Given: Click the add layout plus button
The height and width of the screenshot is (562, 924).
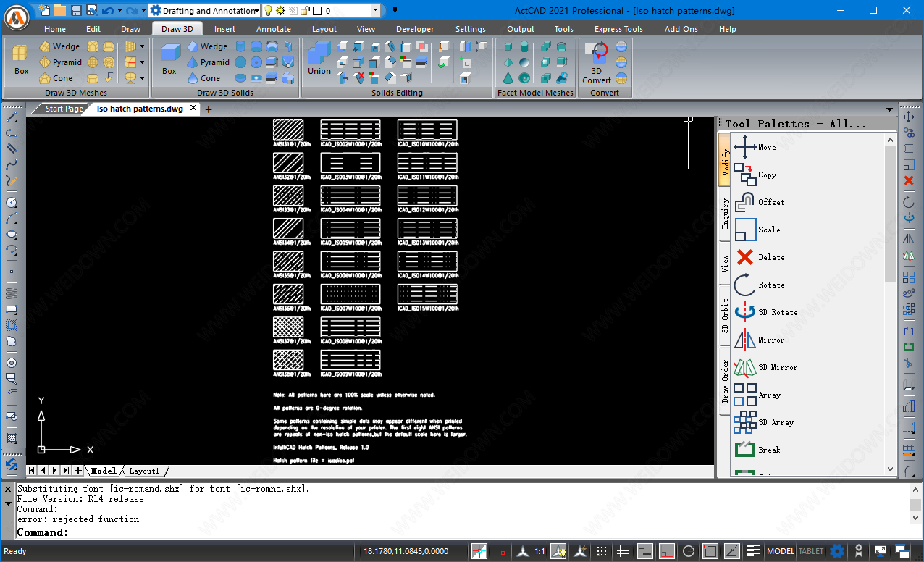Looking at the screenshot, I should (x=78, y=471).
